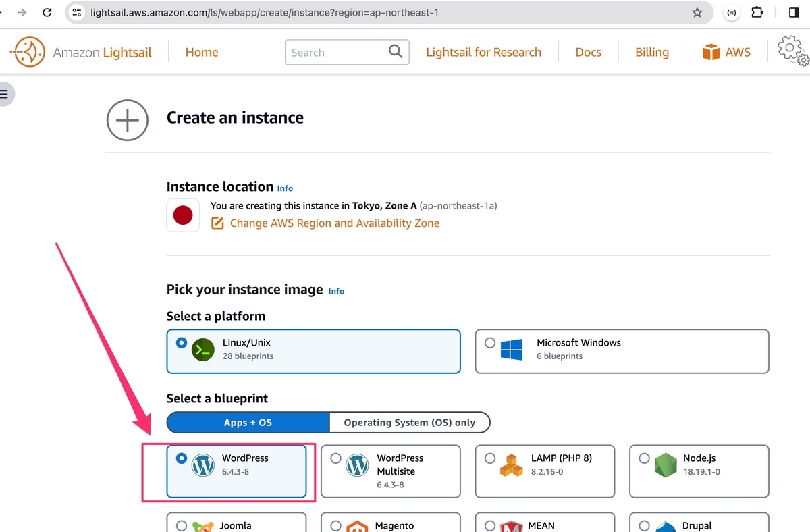Click Info next to Pick your instance image
This screenshot has width=810, height=532.
[336, 291]
